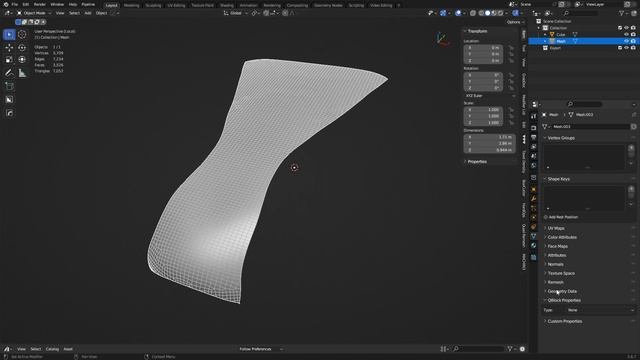Click the Blender logo icon

click(6, 4)
